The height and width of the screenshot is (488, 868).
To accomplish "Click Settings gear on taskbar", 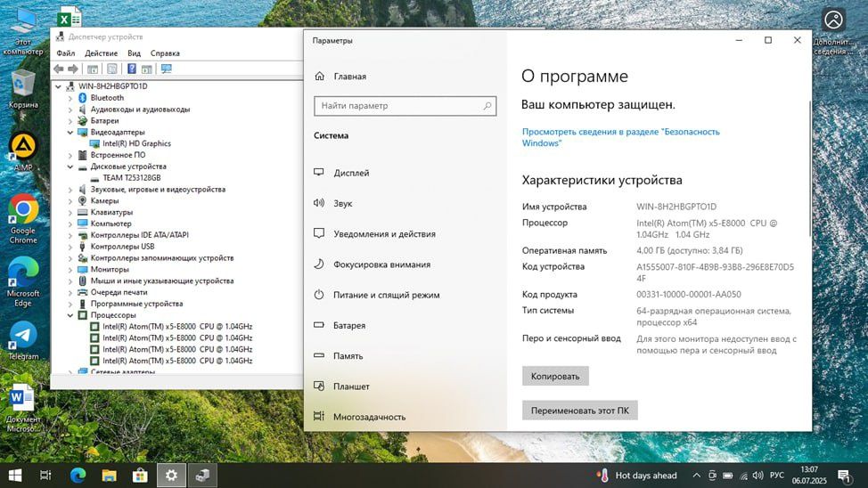I will [171, 476].
